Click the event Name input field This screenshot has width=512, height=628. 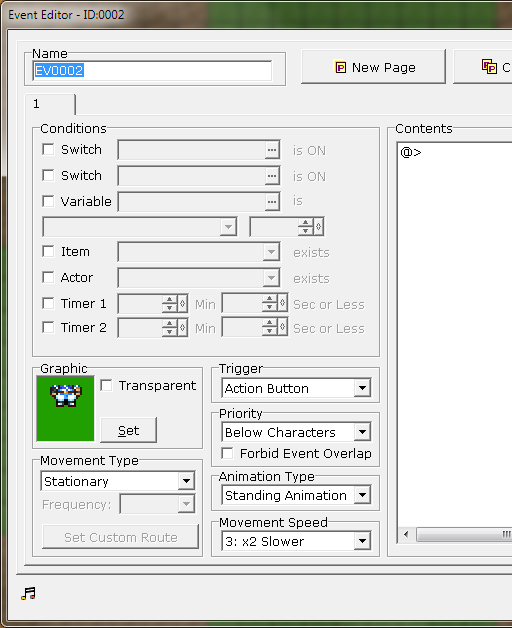coord(152,70)
